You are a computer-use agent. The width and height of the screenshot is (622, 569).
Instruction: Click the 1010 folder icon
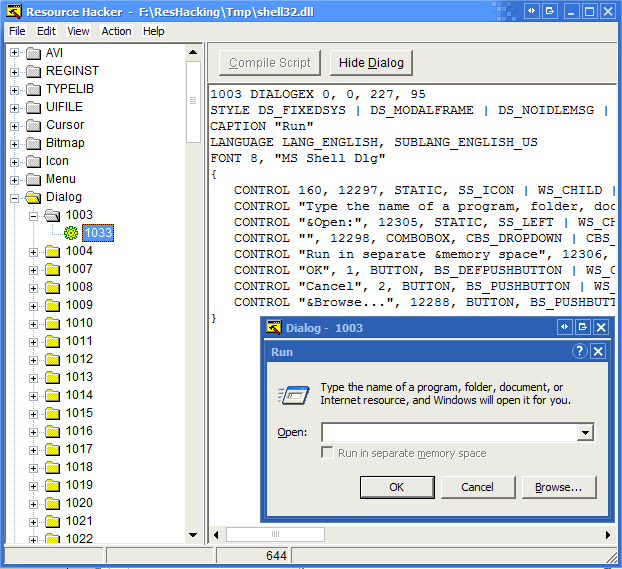pyautogui.click(x=52, y=323)
